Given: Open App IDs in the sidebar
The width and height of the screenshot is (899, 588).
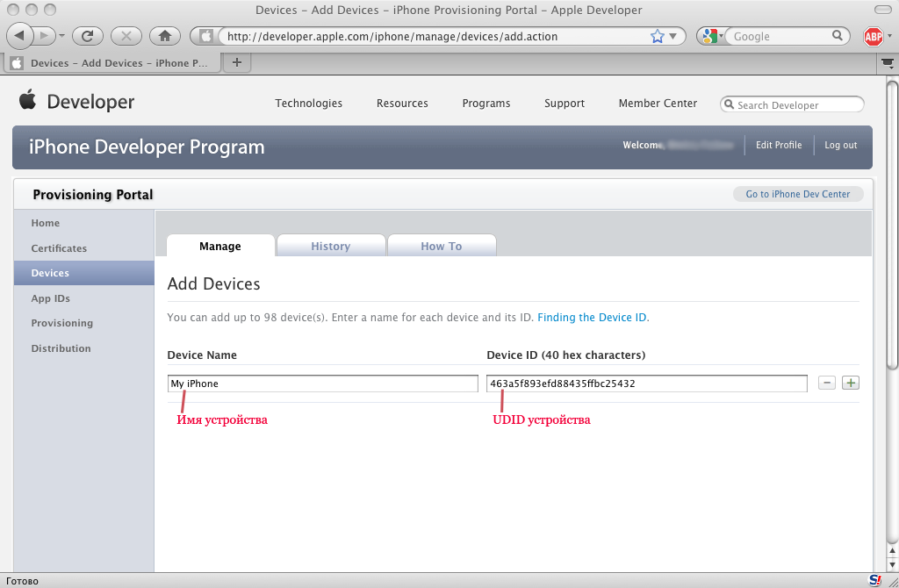Looking at the screenshot, I should (x=50, y=298).
